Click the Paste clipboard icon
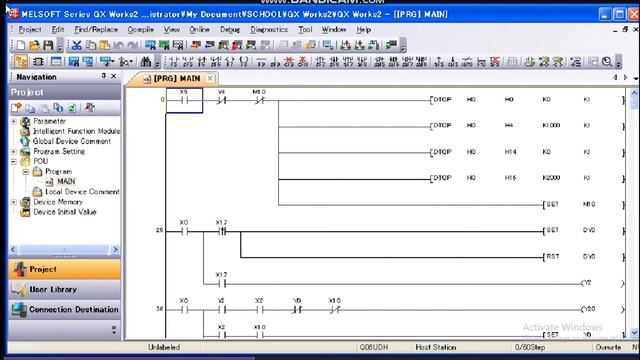 [x=104, y=45]
